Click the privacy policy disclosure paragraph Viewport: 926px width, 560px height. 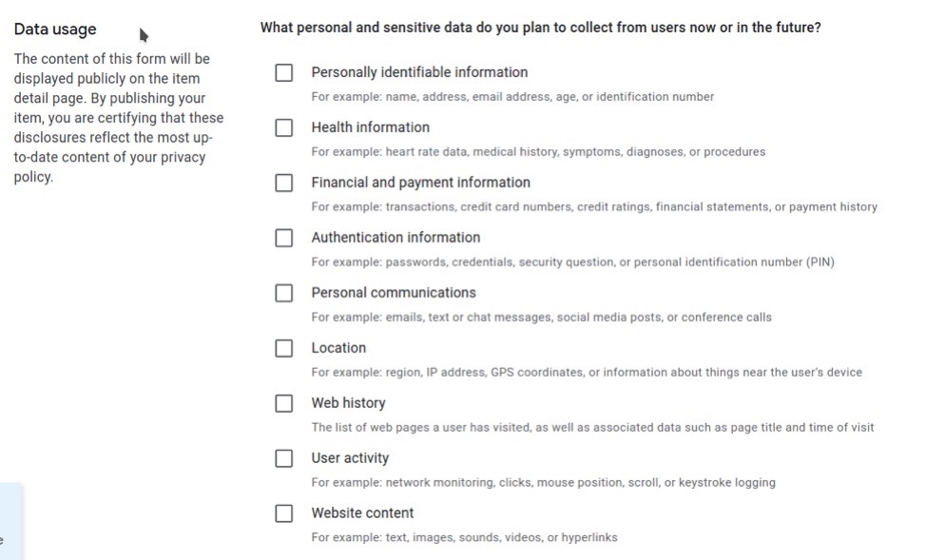[119, 118]
